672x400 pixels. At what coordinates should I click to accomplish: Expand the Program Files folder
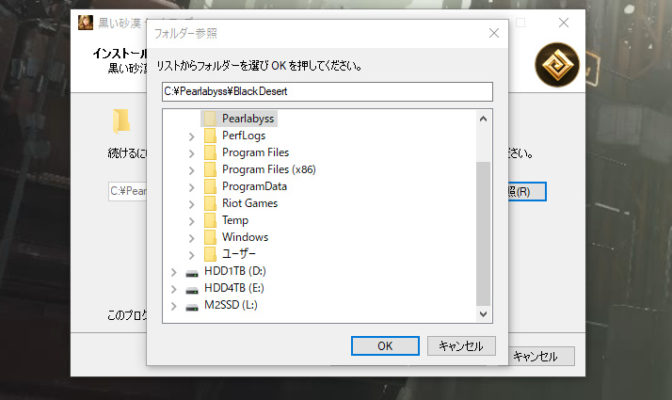pos(192,153)
